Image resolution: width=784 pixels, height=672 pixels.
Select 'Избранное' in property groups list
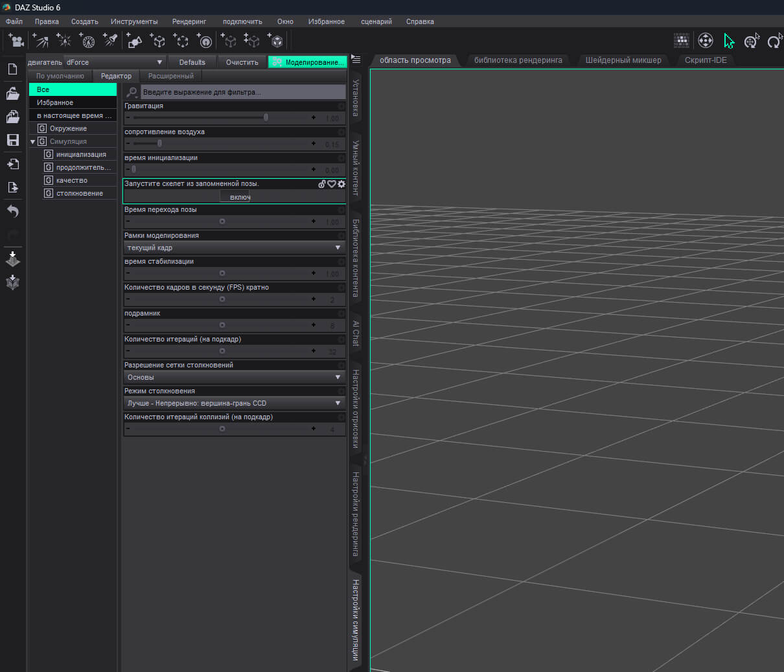(73, 102)
